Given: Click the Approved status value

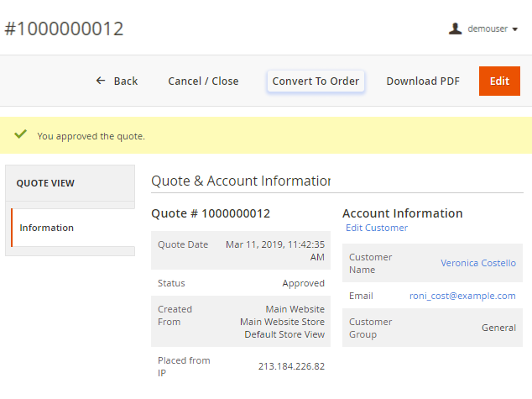Looking at the screenshot, I should tap(303, 283).
